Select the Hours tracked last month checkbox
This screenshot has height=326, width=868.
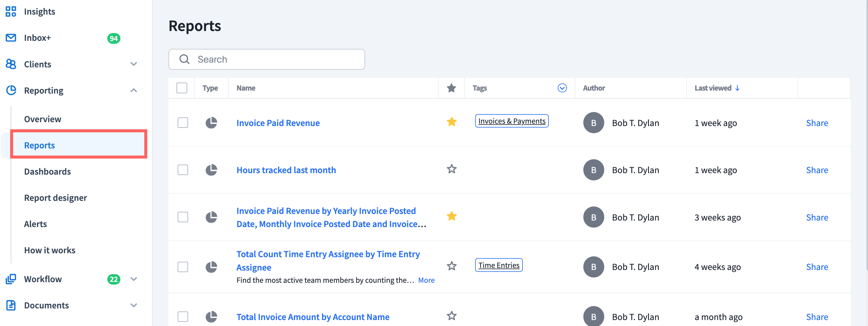pos(183,170)
